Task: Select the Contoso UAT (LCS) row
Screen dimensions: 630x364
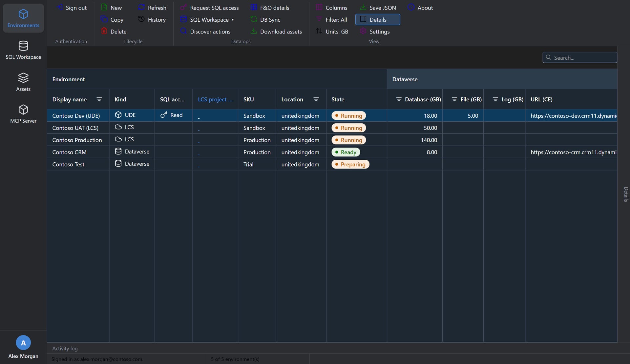Action: click(332, 128)
